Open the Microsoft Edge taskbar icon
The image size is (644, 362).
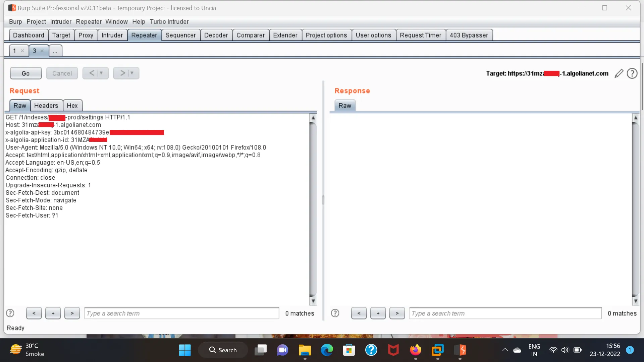327,350
